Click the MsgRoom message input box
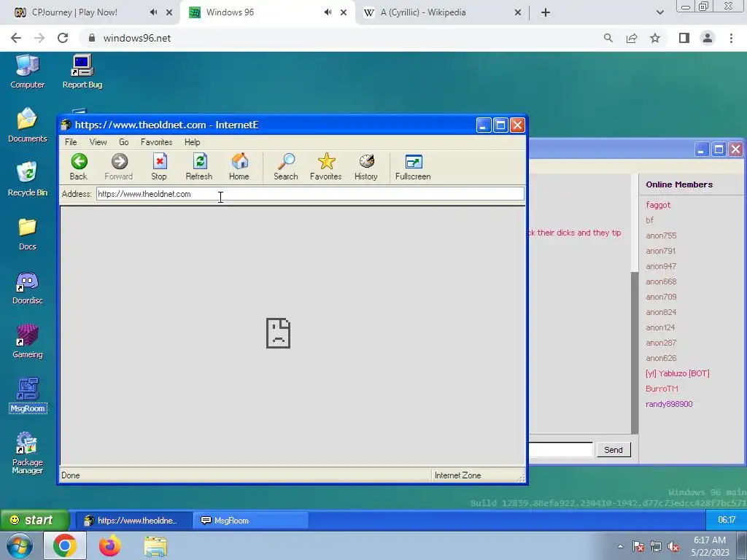 [x=561, y=449]
